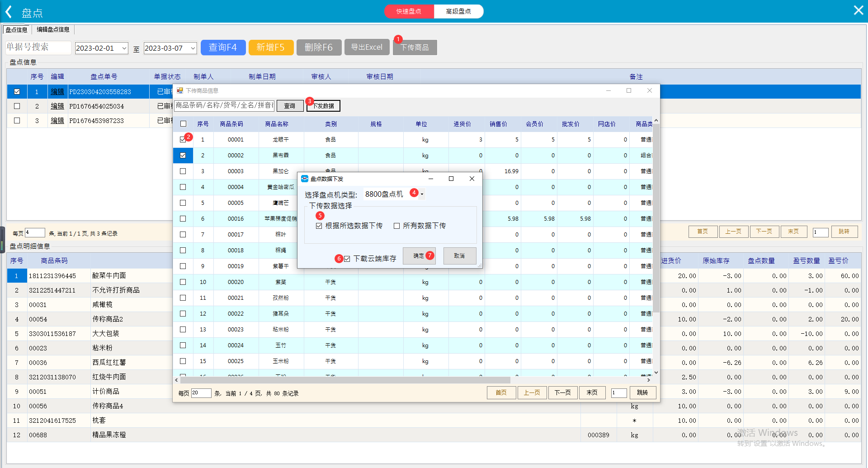Click 查询 in 下传商品信息 window

pos(290,105)
